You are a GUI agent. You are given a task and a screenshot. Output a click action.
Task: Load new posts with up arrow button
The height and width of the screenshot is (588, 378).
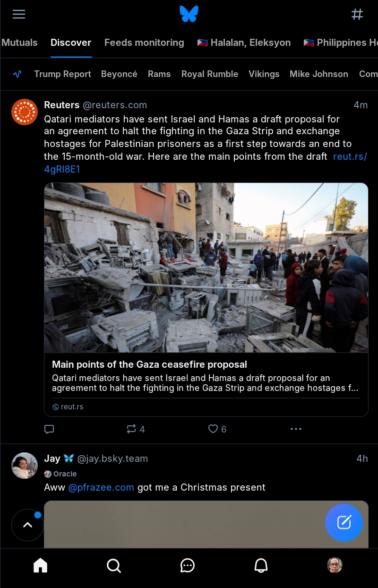27,525
